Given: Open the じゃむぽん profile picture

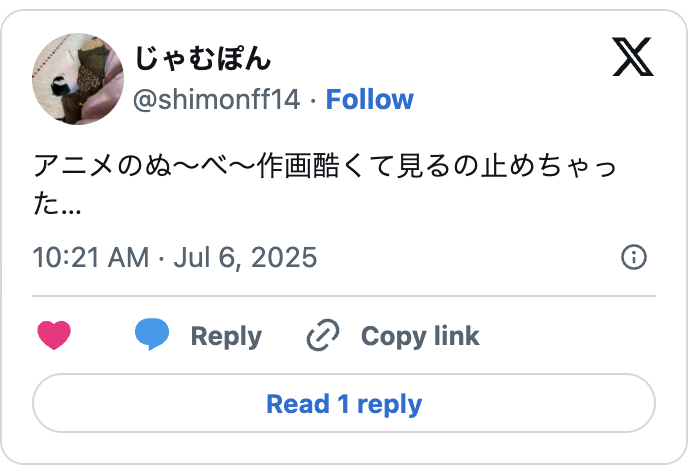Looking at the screenshot, I should coord(79,80).
